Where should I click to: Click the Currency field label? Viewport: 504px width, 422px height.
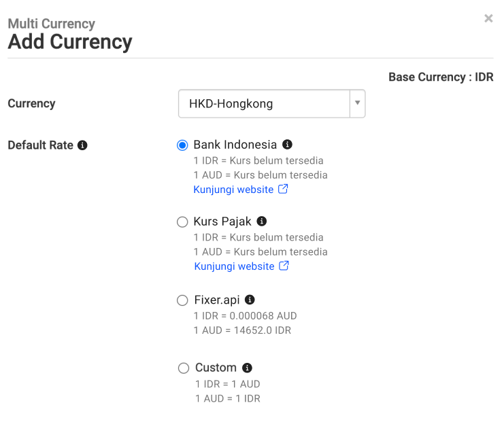[x=31, y=103]
